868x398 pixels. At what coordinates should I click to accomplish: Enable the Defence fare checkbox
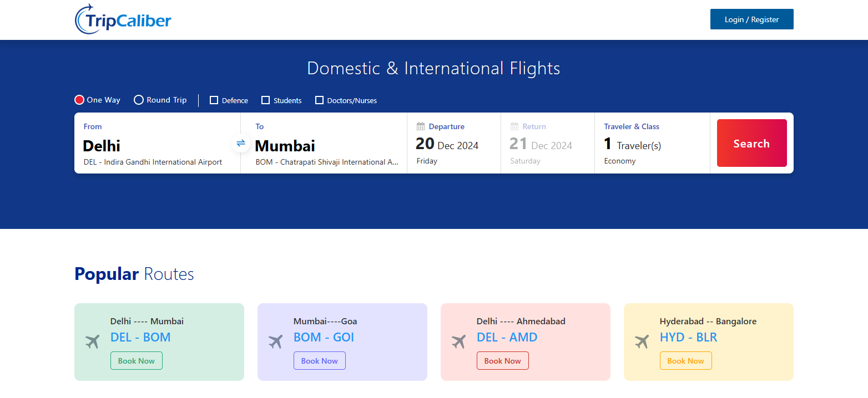[x=214, y=100]
